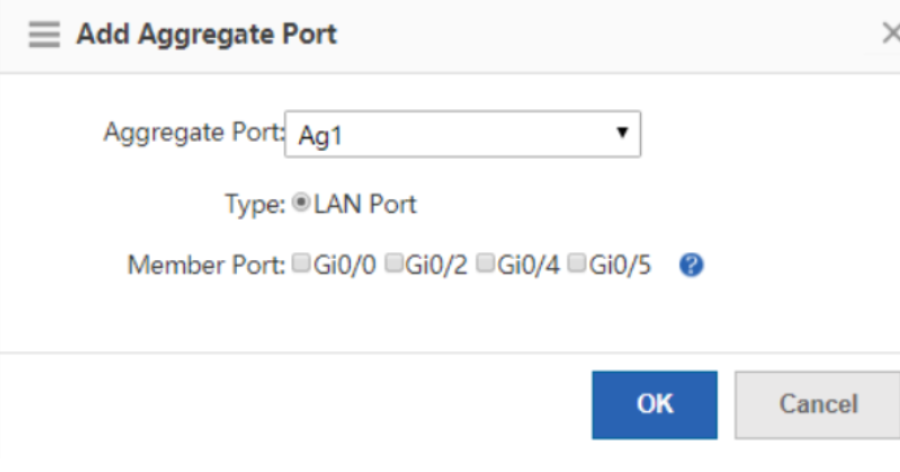The height and width of the screenshot is (472, 900).
Task: Click the Aggregate Port field label
Action: [194, 133]
